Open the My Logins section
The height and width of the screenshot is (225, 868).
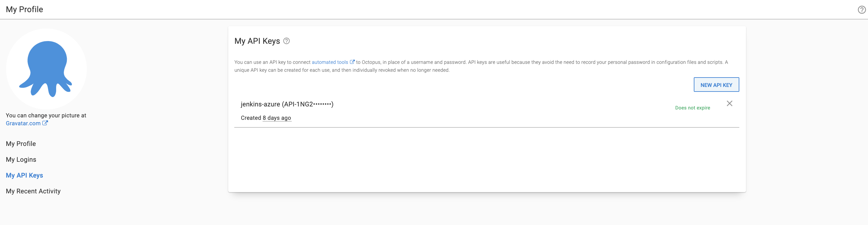coord(21,159)
